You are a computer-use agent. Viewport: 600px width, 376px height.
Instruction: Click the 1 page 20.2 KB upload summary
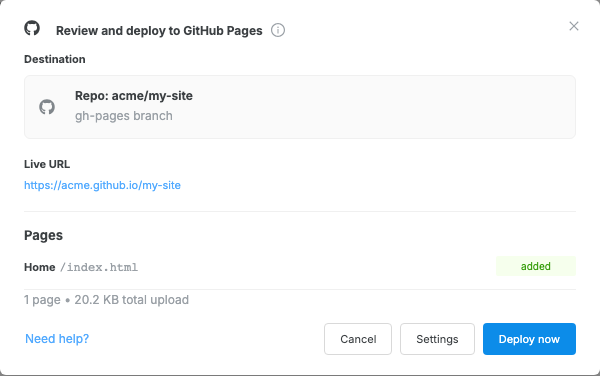coord(106,299)
